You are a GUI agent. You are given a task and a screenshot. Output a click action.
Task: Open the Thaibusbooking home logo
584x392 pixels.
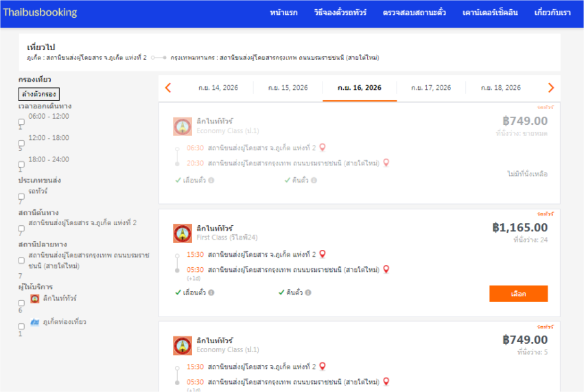tap(40, 12)
